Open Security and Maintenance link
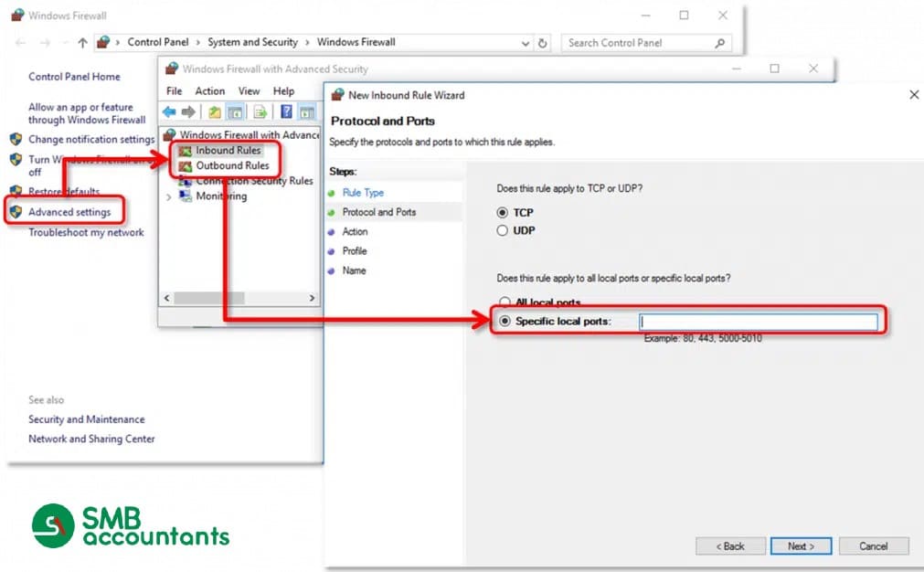The image size is (924, 572). coord(87,419)
